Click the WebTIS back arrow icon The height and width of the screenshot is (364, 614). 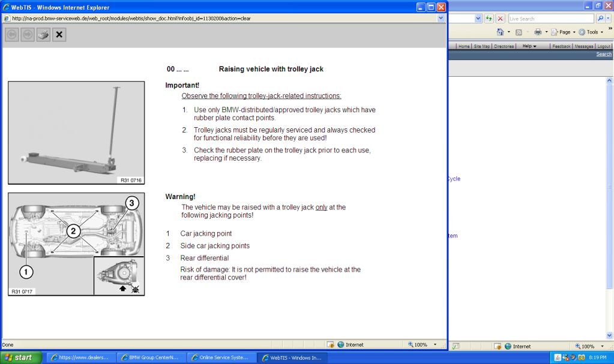(12, 35)
